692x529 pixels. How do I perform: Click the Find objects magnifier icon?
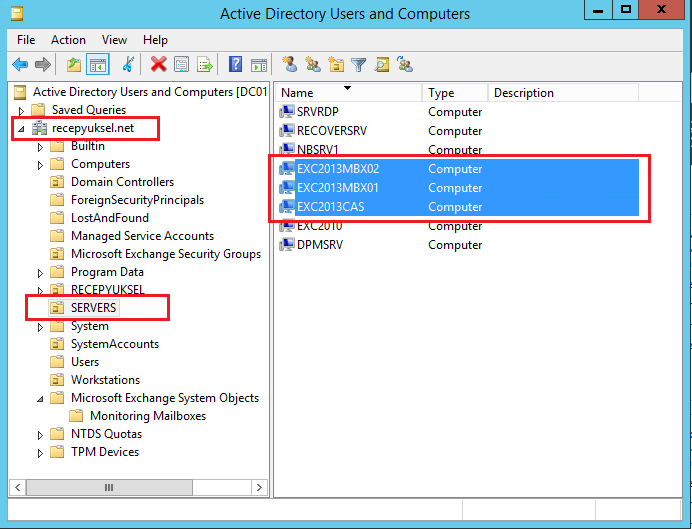coord(382,65)
